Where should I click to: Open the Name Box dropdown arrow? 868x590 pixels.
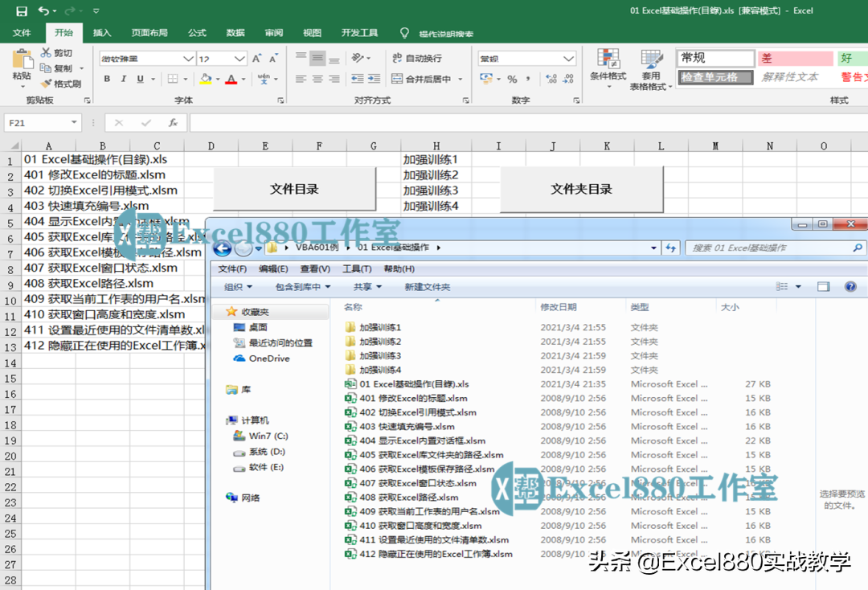pos(74,122)
